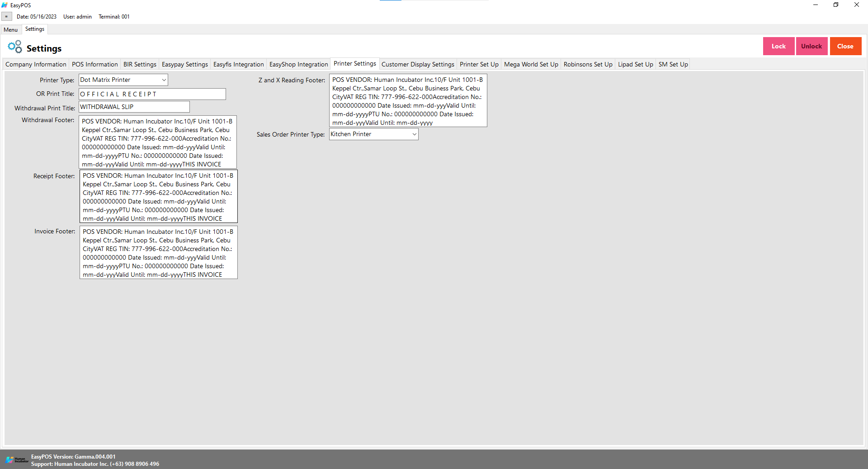The height and width of the screenshot is (469, 868).
Task: Open the Robinsons Set Up tab
Action: 588,64
